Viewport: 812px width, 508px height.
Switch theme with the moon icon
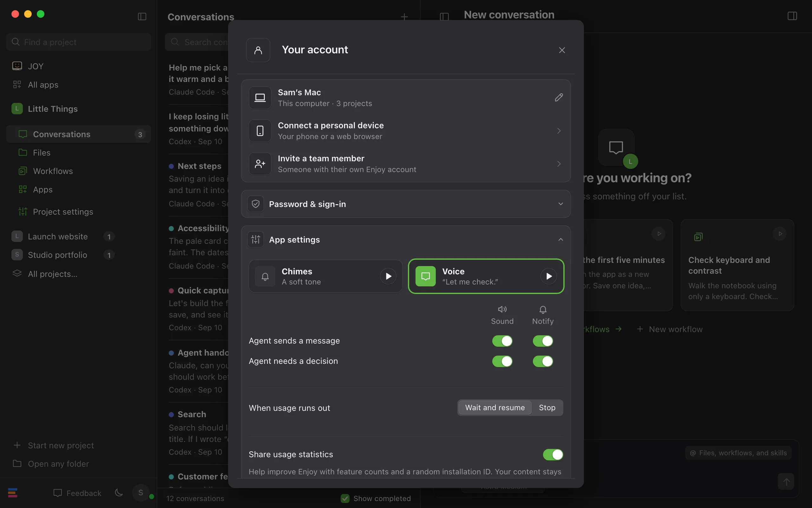[119, 493]
